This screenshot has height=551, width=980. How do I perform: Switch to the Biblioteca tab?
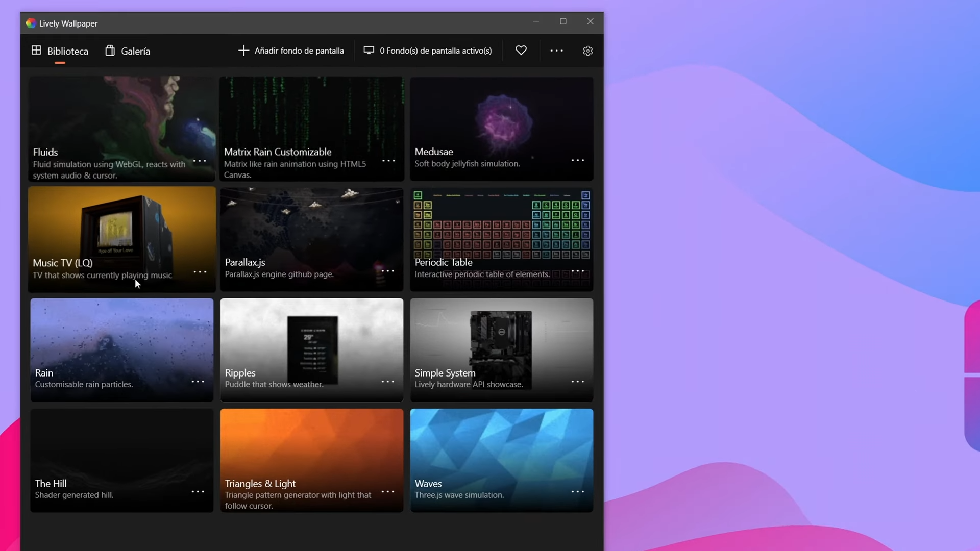click(60, 51)
